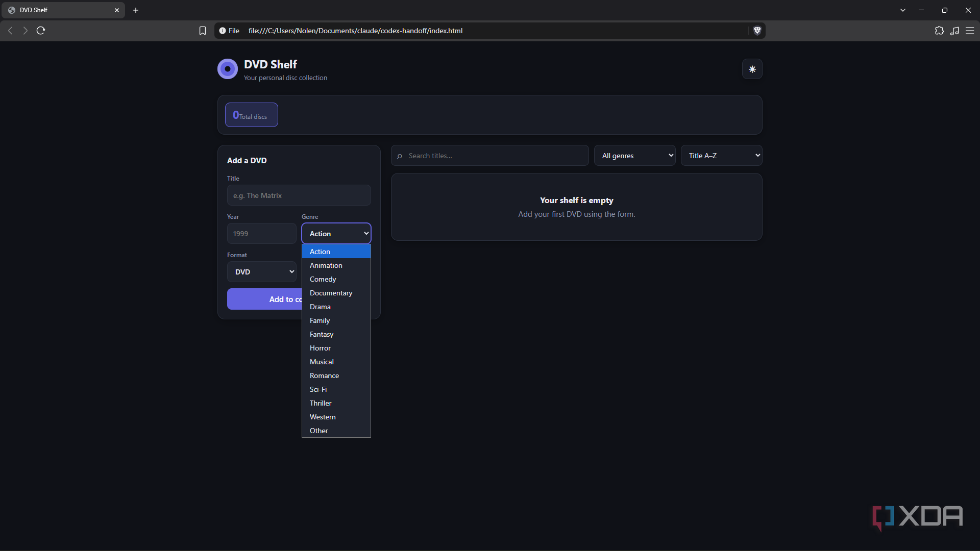Open the Title A–Z sort dropdown
This screenshot has width=980, height=551.
point(721,156)
